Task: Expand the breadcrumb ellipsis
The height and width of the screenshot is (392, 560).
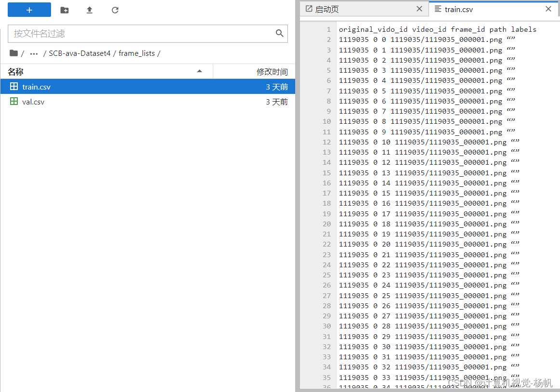Action: pyautogui.click(x=34, y=53)
